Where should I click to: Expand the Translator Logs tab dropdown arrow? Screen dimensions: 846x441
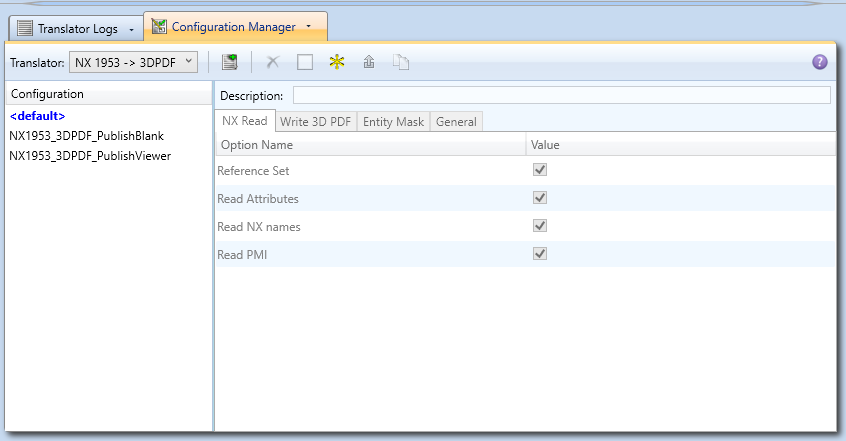pos(131,30)
